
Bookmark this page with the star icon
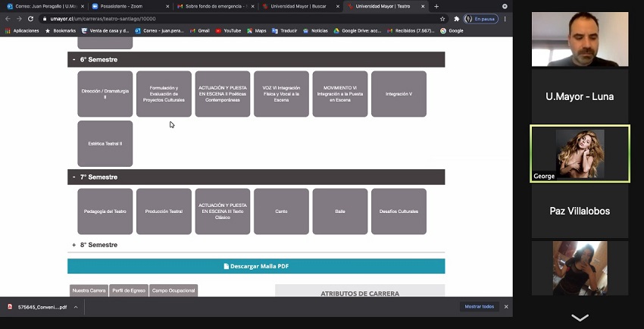point(442,19)
